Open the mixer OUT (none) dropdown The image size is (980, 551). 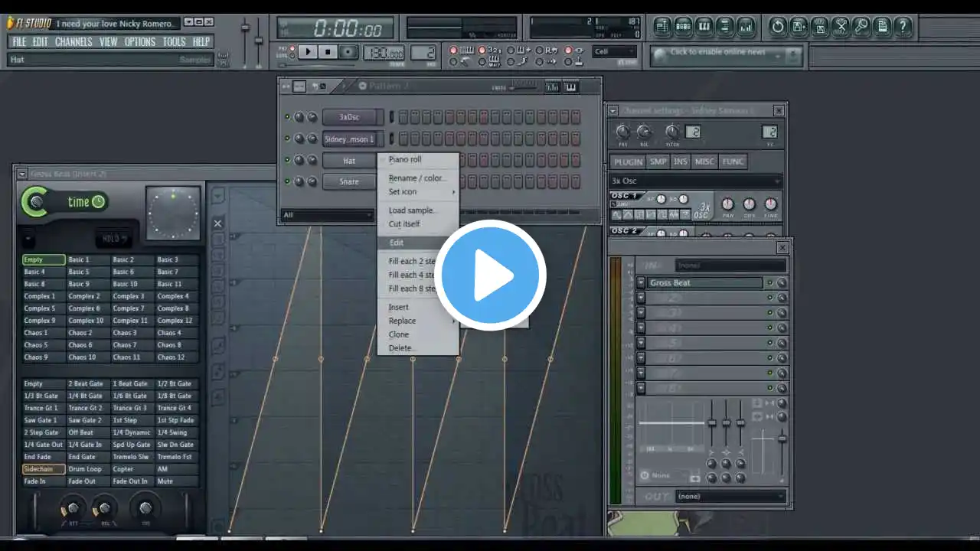click(730, 496)
